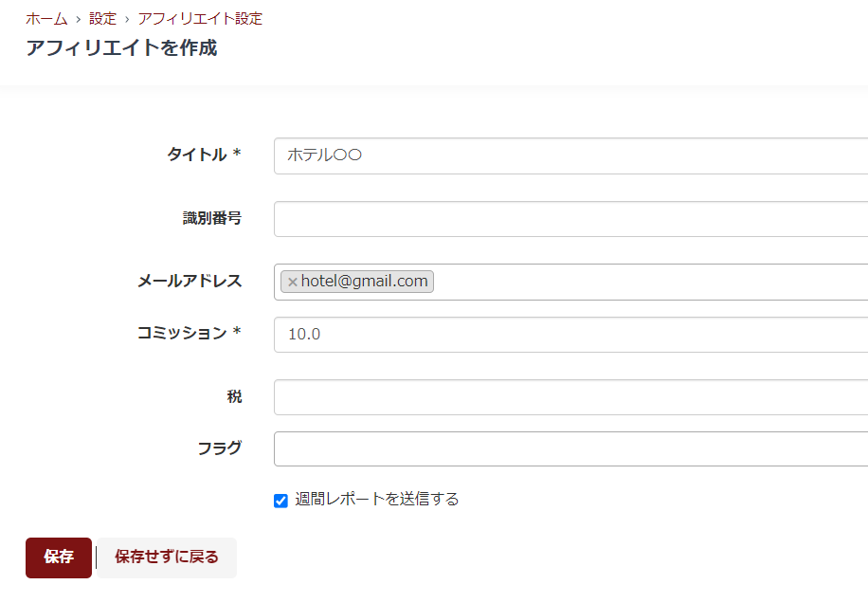868x603 pixels.
Task: Toggle the 週間レポートを送信する checkbox
Action: [280, 501]
